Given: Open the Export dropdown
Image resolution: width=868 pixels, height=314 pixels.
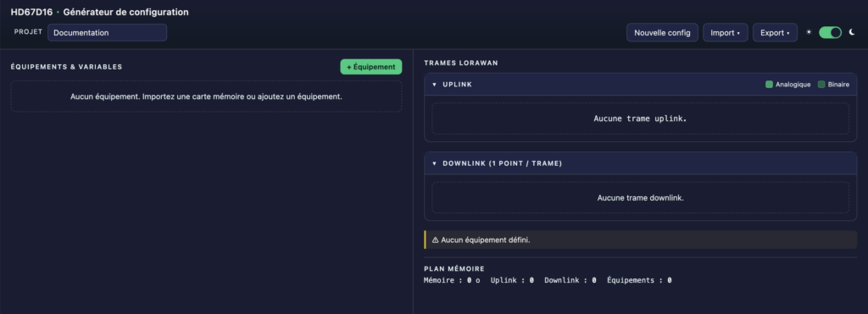Looking at the screenshot, I should pyautogui.click(x=775, y=33).
